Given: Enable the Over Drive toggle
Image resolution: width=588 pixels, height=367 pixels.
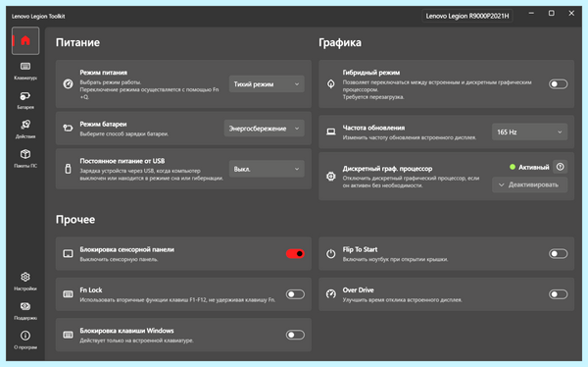Looking at the screenshot, I should pyautogui.click(x=558, y=294).
